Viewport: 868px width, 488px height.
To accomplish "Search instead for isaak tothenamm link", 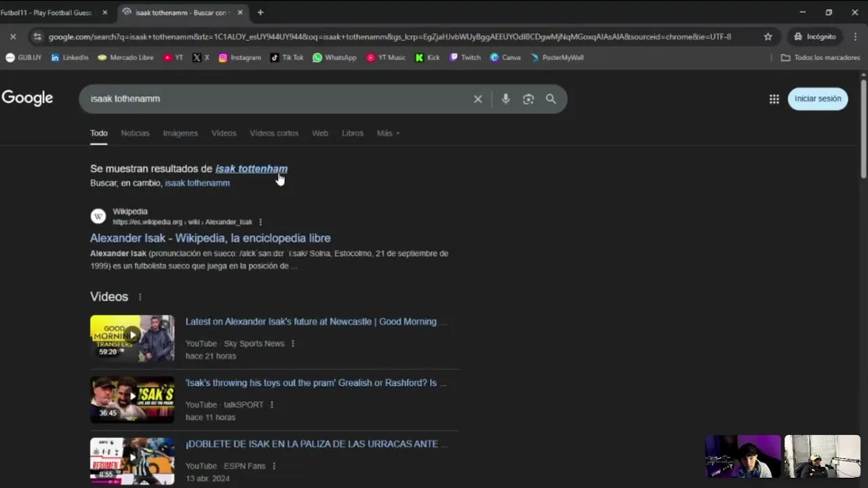I will pos(197,183).
